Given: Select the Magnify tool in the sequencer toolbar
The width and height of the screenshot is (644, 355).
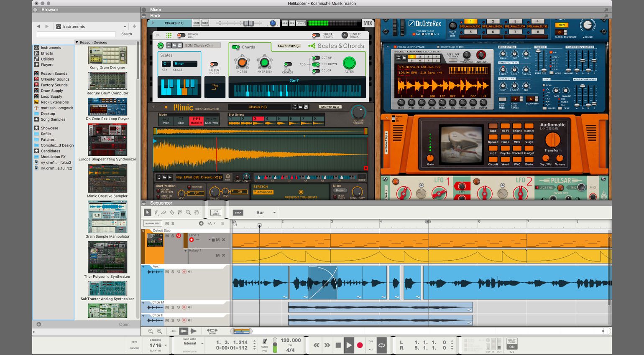Looking at the screenshot, I should point(188,213).
